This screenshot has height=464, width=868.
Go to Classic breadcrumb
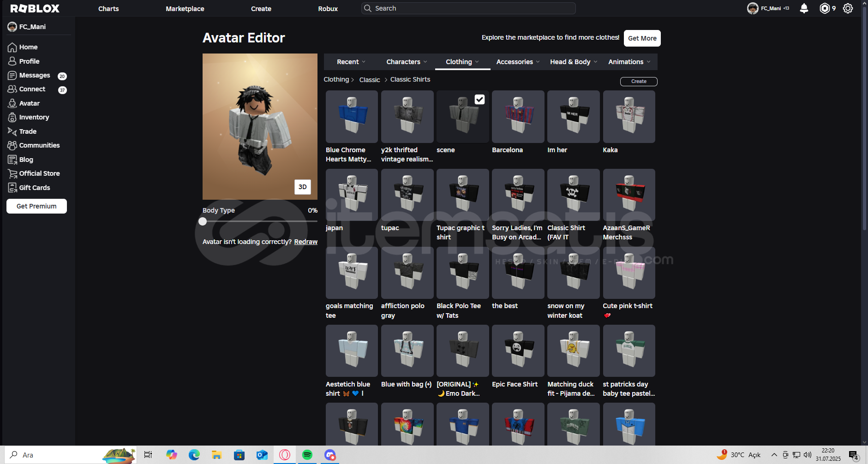coord(370,80)
